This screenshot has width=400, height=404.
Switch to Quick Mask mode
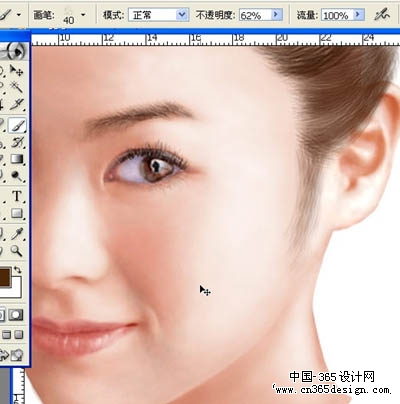16,314
